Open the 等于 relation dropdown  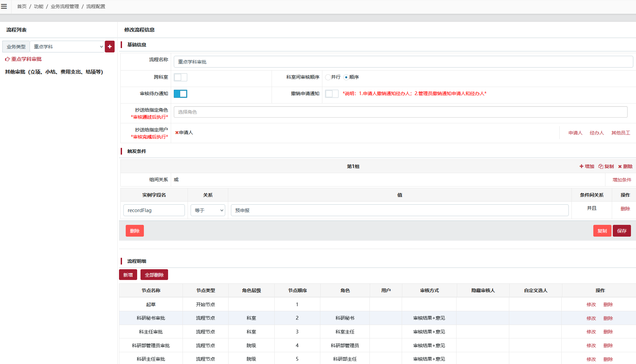(208, 210)
